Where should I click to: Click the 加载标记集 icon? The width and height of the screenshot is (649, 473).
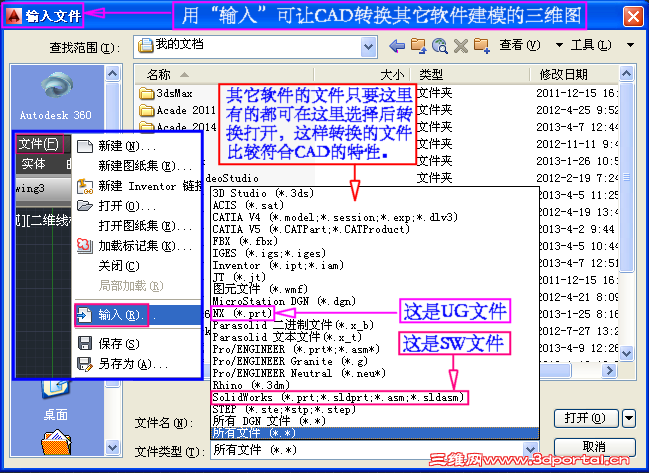85,246
